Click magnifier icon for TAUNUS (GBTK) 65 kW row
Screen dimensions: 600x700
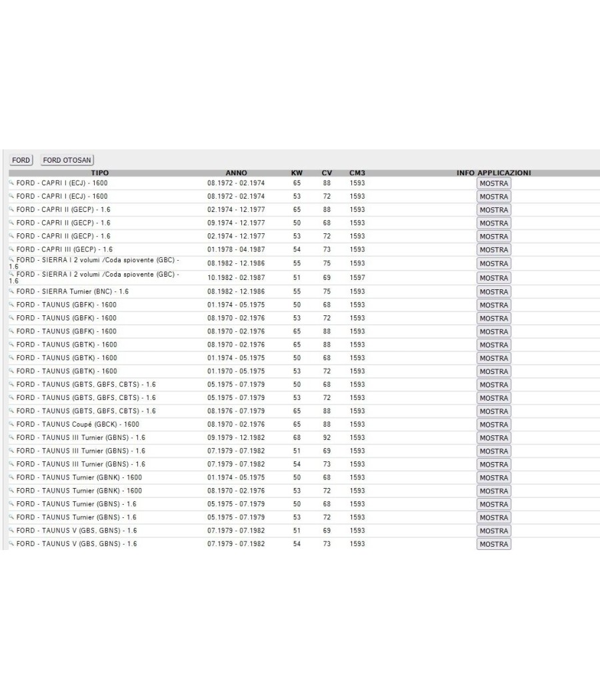[x=11, y=344]
